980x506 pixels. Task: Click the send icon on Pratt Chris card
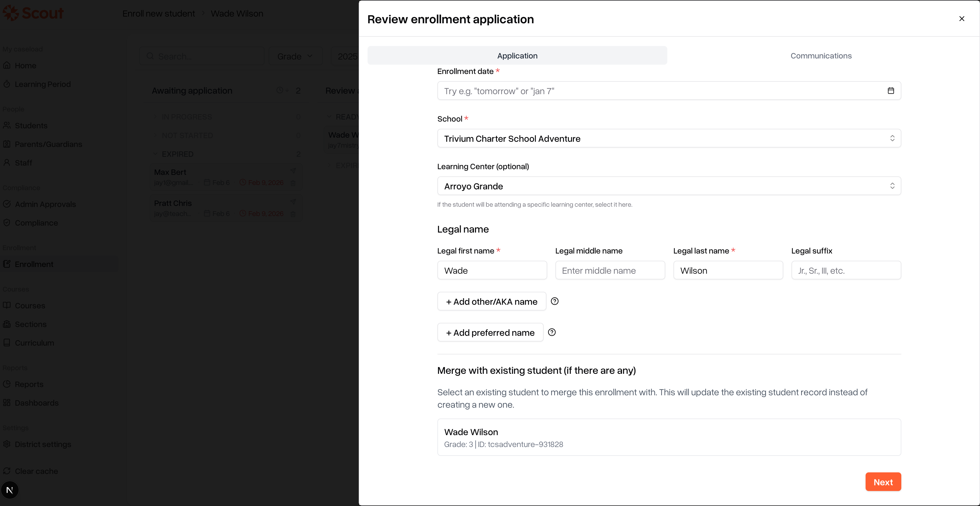(x=293, y=202)
